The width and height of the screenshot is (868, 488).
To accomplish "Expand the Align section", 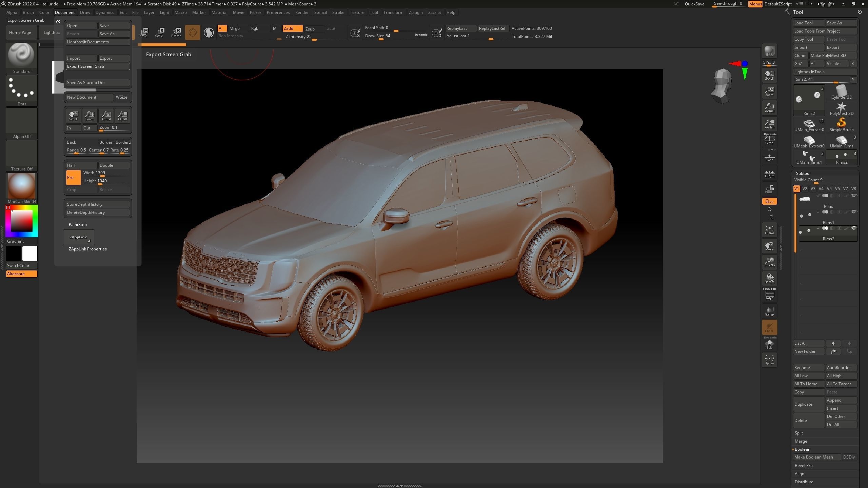I will click(799, 474).
